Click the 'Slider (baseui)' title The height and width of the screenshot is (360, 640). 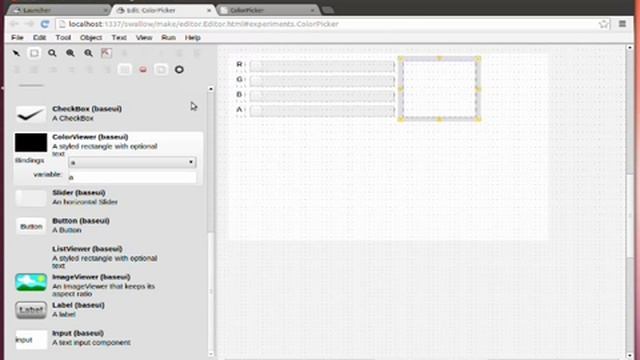79,193
